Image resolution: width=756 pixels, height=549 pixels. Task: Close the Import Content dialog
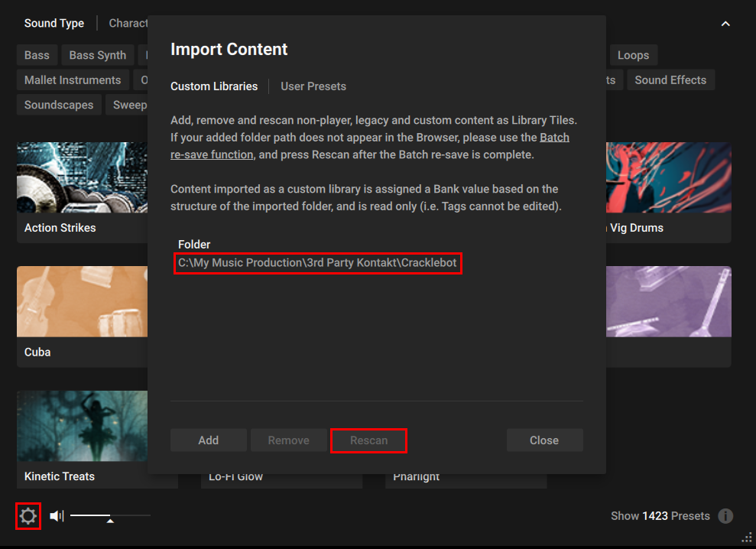tap(544, 440)
